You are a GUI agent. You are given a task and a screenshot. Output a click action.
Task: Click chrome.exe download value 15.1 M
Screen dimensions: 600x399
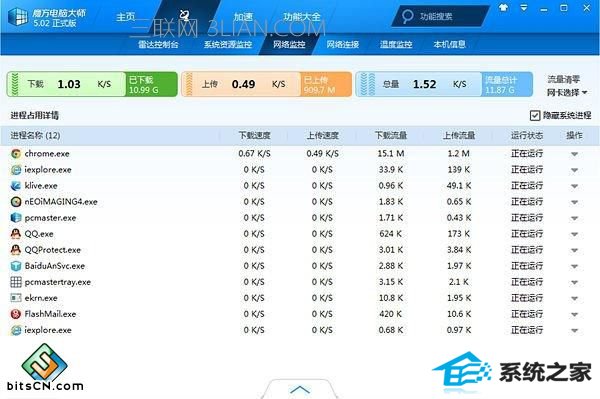coord(391,154)
